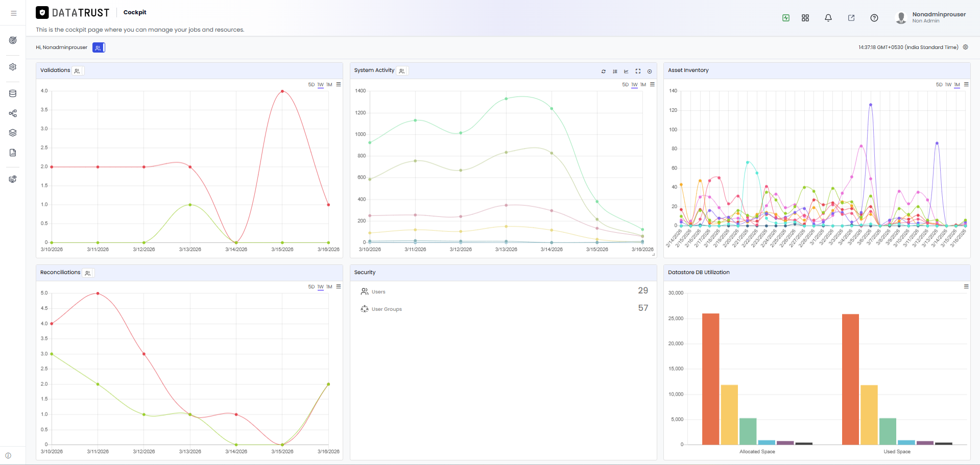Image resolution: width=980 pixels, height=465 pixels.
Task: Open the notifications bell
Action: 828,18
